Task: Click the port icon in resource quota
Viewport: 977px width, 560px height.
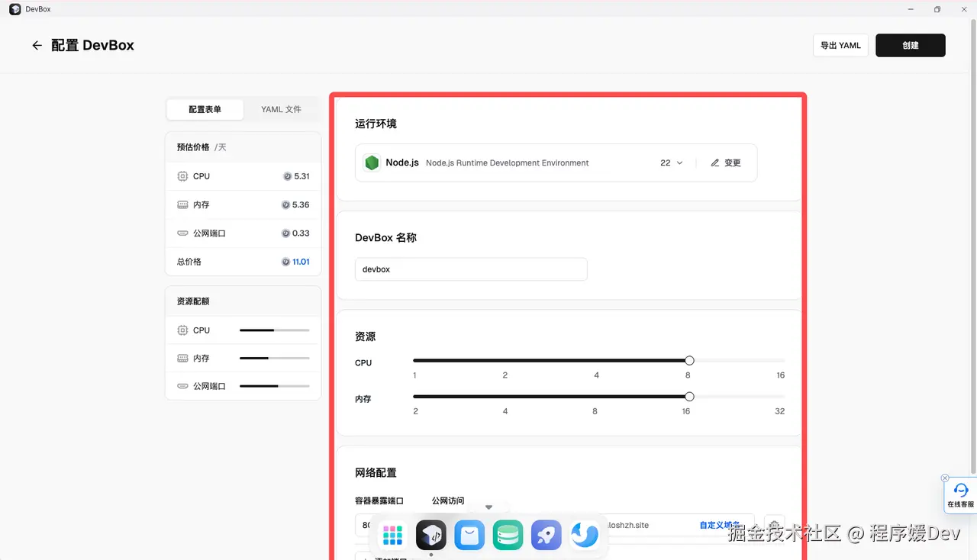Action: click(x=182, y=386)
